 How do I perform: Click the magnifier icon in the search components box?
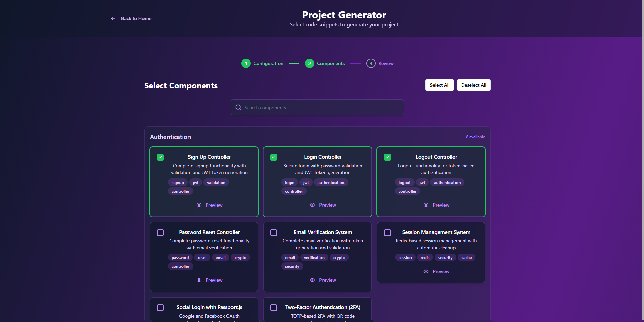point(238,107)
